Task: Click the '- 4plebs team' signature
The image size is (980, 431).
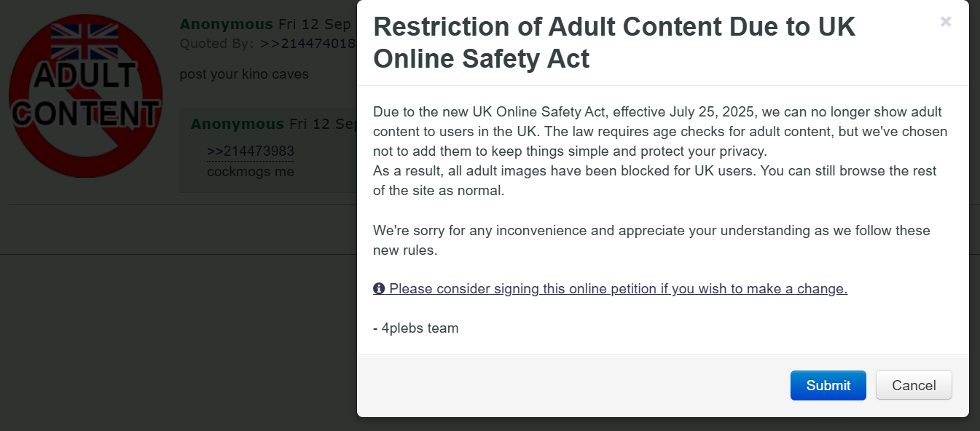Action: point(416,328)
